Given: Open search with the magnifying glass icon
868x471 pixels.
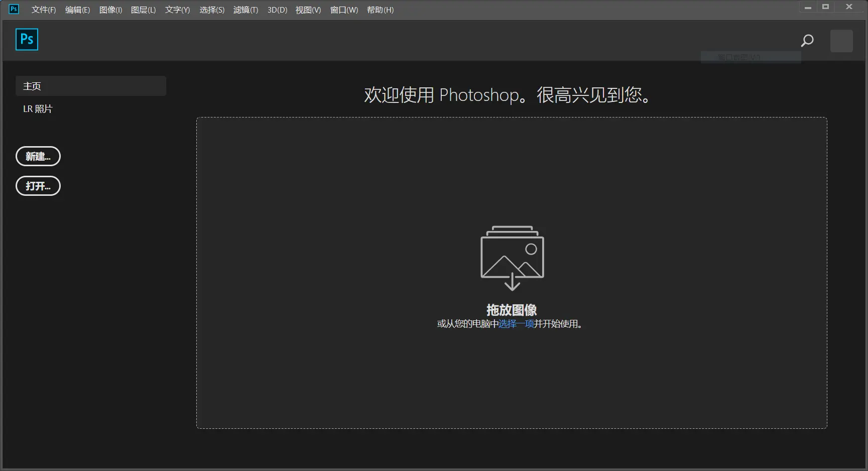Looking at the screenshot, I should (807, 41).
